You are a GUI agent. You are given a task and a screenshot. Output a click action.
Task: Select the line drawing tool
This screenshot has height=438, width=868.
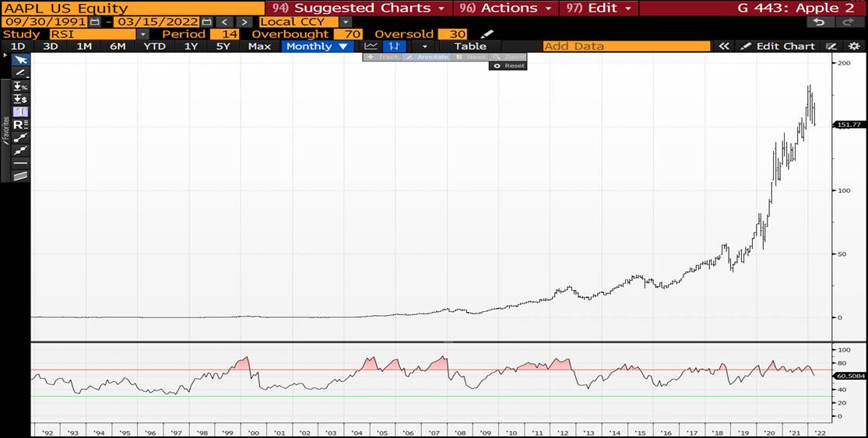click(x=21, y=72)
